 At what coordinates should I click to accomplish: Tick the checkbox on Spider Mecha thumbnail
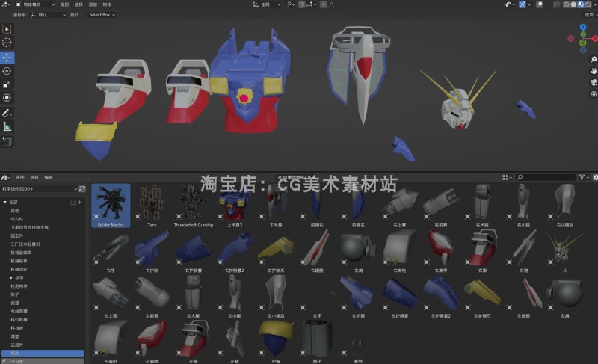[96, 217]
